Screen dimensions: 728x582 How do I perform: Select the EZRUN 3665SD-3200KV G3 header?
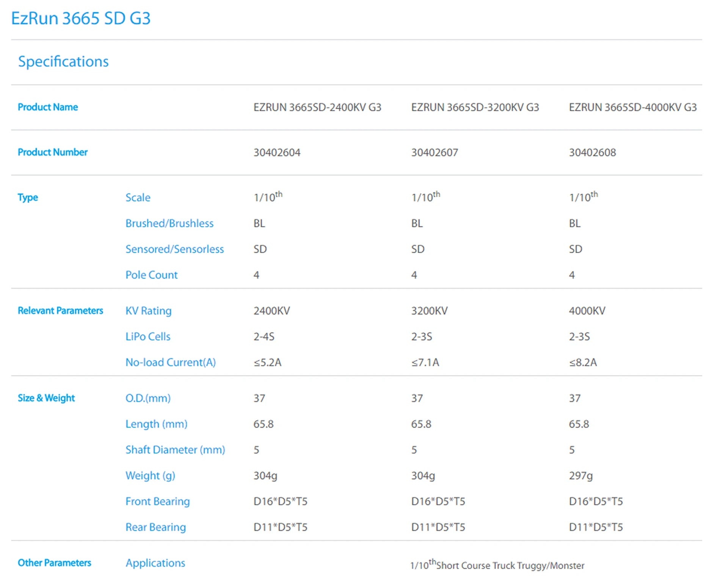point(475,107)
